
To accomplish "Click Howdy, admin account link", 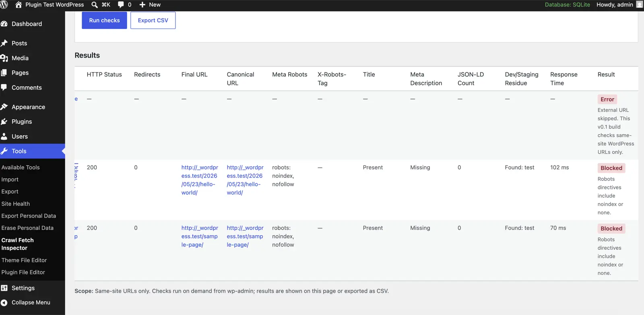I will tap(615, 4).
